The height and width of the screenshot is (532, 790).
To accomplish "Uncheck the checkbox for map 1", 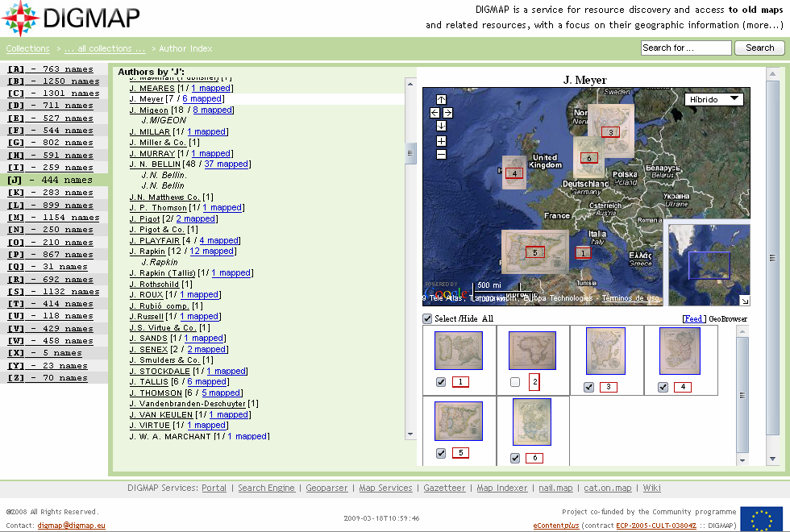I will (x=441, y=382).
